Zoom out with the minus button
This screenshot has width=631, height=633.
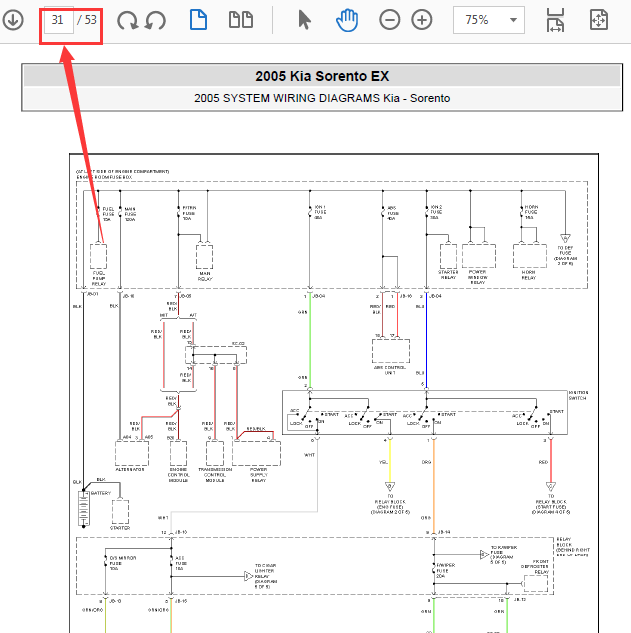[x=390, y=20]
